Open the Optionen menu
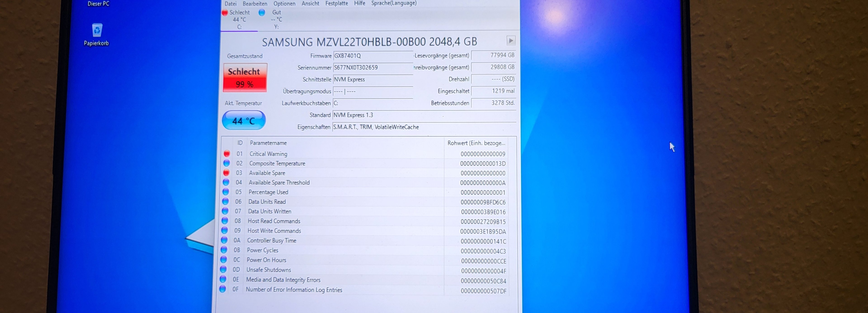The width and height of the screenshot is (868, 313). [x=284, y=4]
